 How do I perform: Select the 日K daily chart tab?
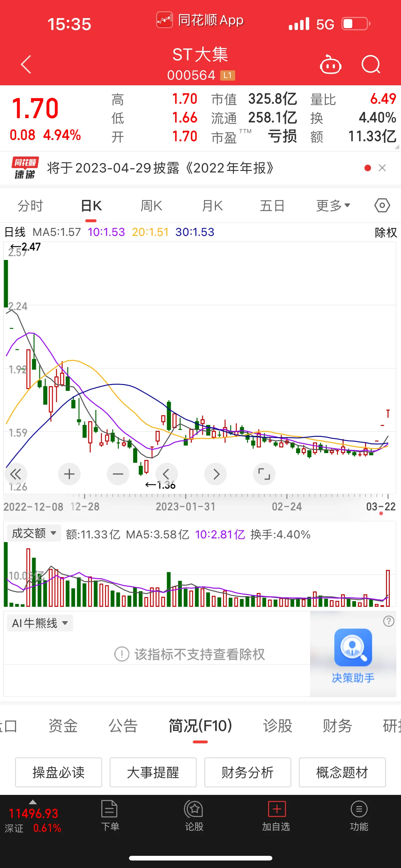pos(91,205)
